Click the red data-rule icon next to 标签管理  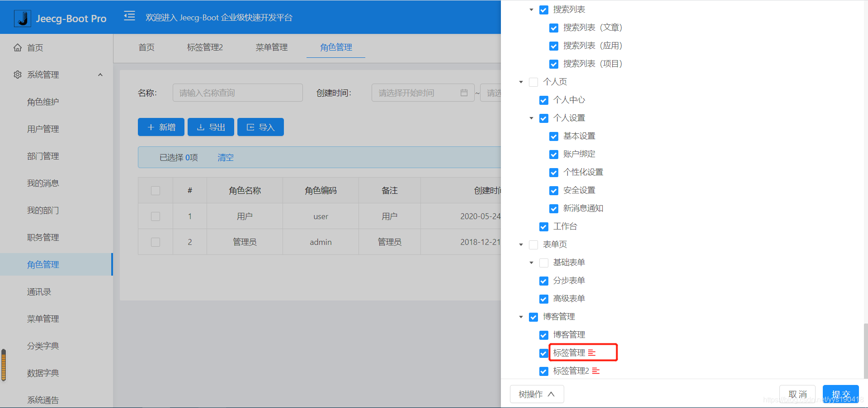(x=592, y=352)
